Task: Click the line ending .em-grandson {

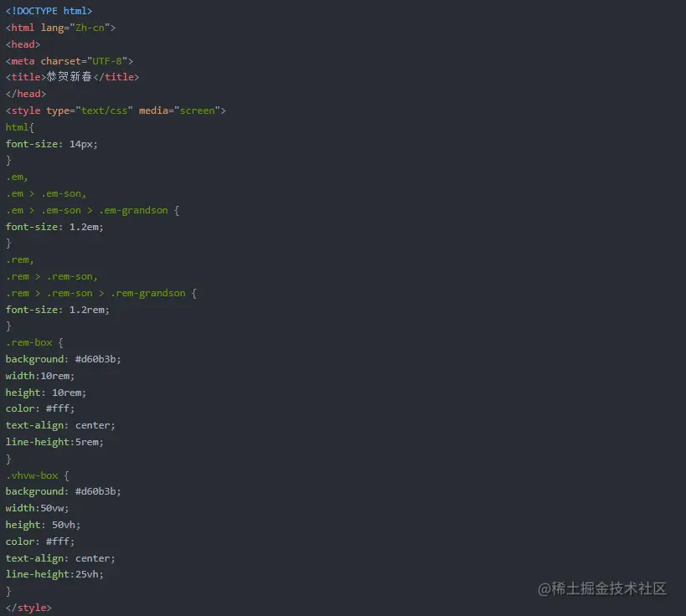Action: click(x=92, y=210)
